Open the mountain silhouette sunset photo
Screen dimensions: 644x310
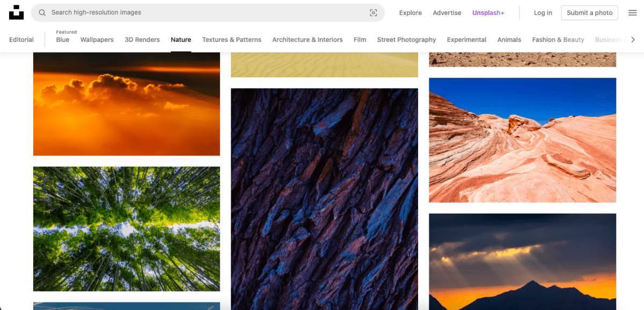[x=522, y=262]
